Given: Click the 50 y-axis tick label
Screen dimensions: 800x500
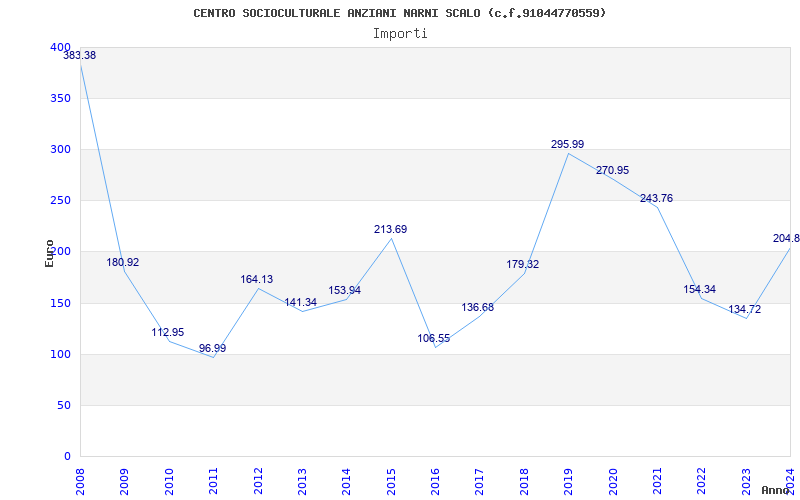Looking at the screenshot, I should 63,406.
